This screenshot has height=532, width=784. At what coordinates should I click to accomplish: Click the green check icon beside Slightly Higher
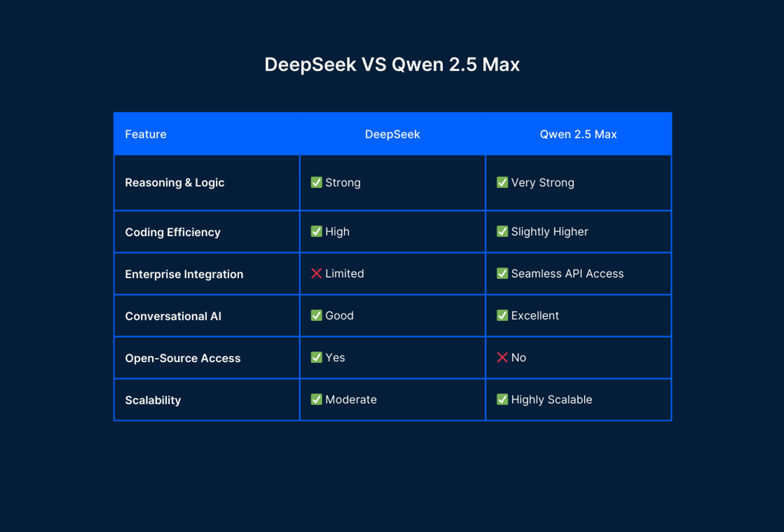[x=502, y=231]
